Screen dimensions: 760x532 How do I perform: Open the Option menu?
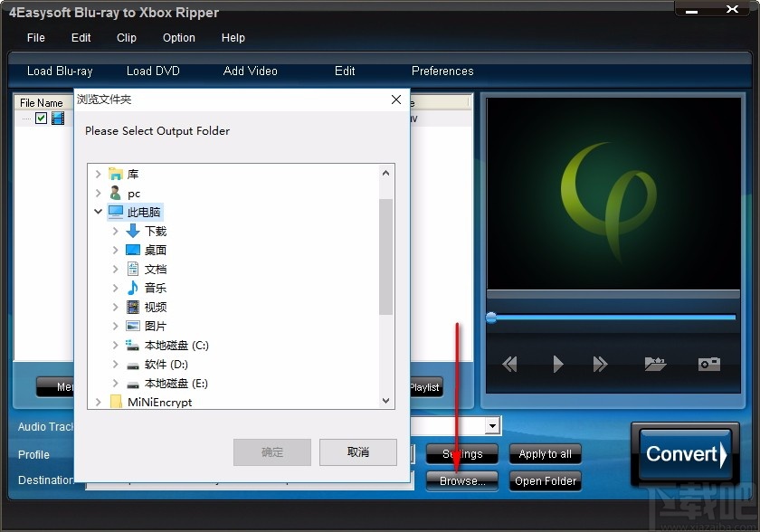[x=178, y=38]
